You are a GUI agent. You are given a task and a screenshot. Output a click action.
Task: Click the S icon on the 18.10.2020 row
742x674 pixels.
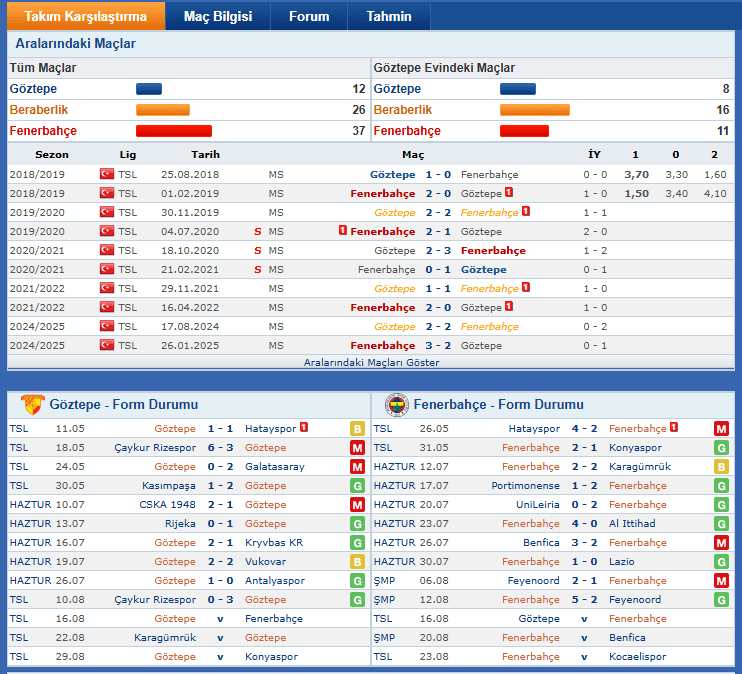pos(257,250)
